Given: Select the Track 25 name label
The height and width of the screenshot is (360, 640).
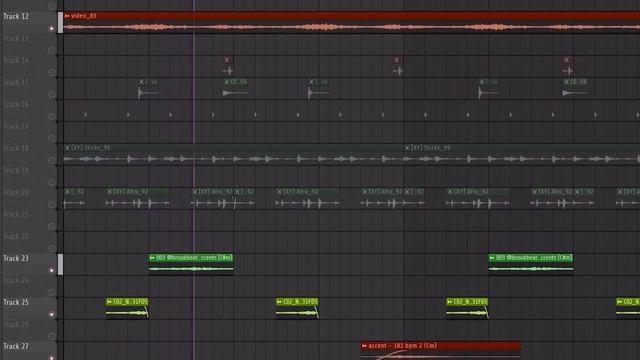Looking at the screenshot, I should [x=16, y=302].
